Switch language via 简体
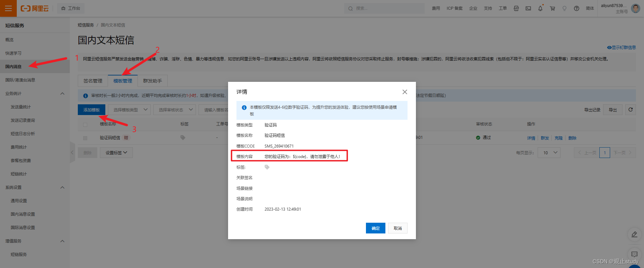644x268 pixels. tap(590, 8)
